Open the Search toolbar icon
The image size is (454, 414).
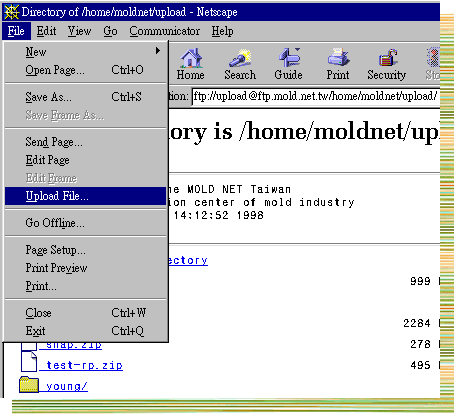(x=240, y=58)
